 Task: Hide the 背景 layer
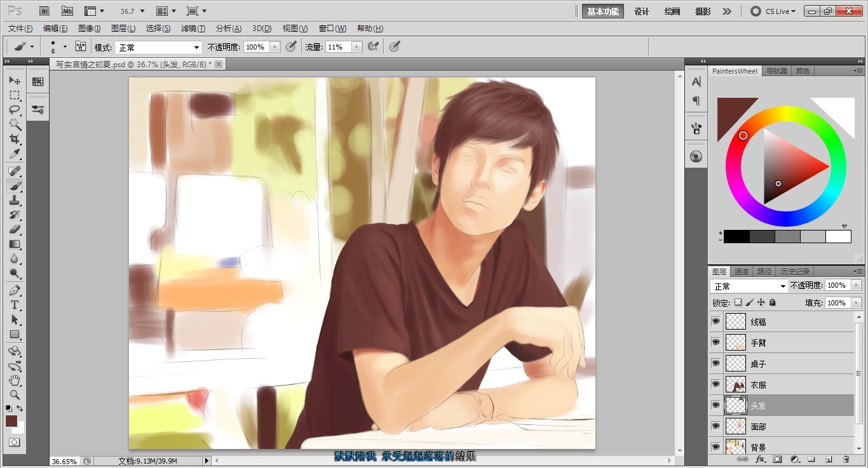716,446
